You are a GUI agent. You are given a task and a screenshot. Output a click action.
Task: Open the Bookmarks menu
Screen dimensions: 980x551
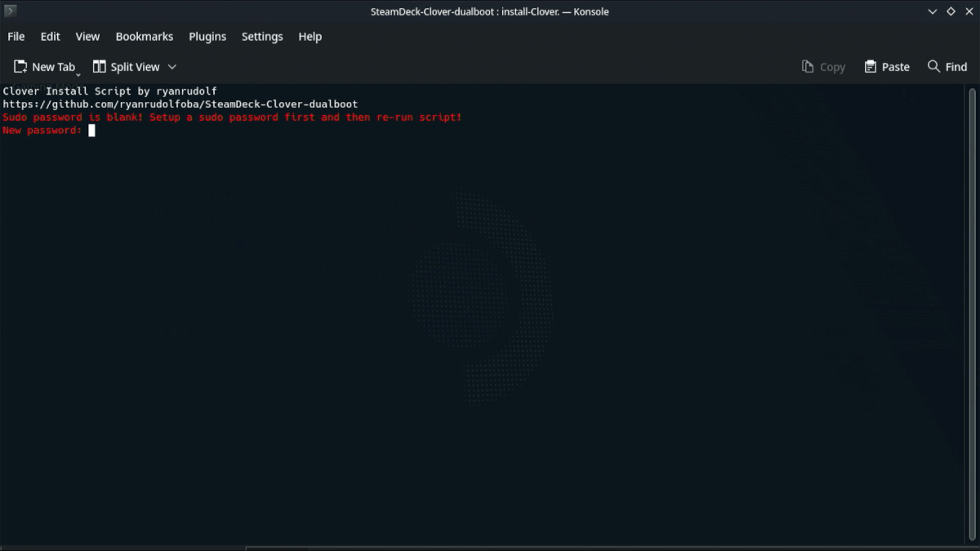click(145, 37)
